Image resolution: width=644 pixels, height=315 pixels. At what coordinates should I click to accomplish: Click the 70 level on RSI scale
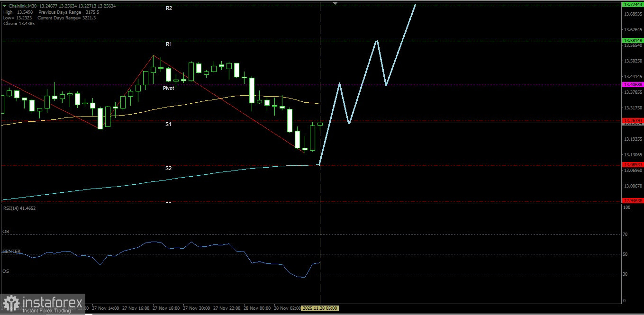tap(626, 234)
